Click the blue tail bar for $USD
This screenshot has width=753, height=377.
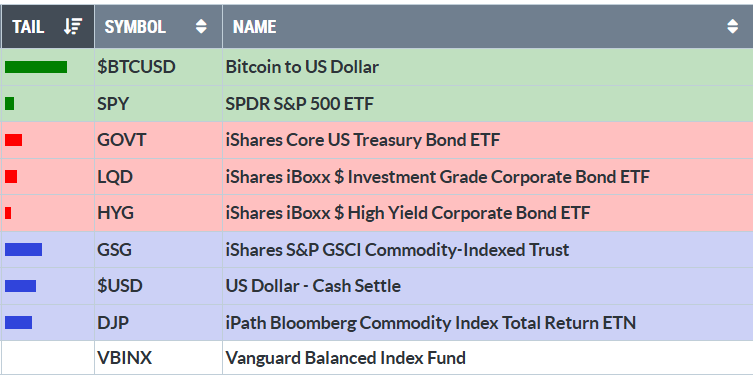click(21, 286)
